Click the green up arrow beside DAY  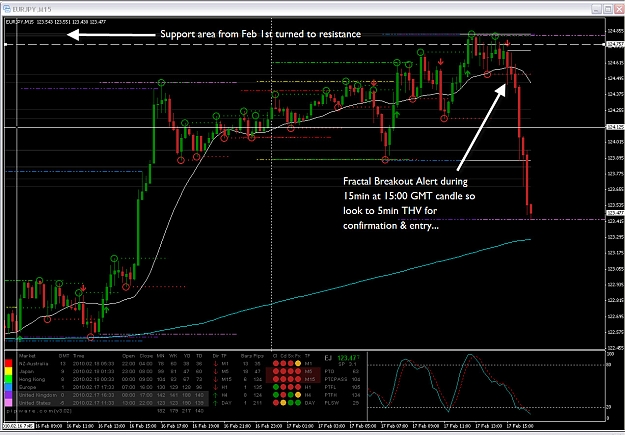pos(215,403)
